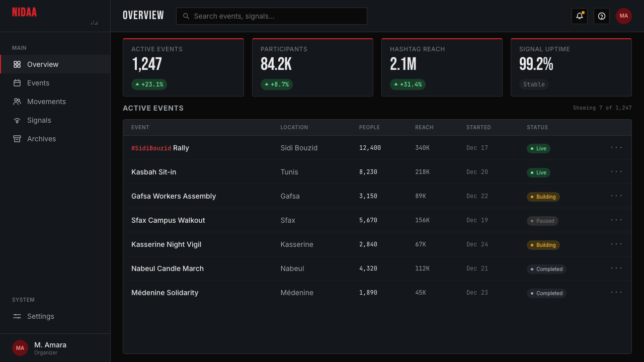Click the search magnifier icon

[x=186, y=16]
